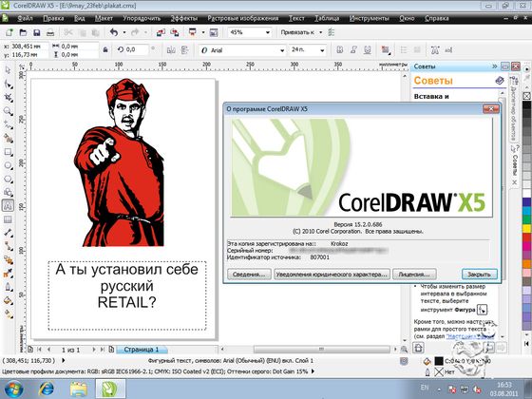Select the Zoom tool magnifier

click(x=8, y=111)
